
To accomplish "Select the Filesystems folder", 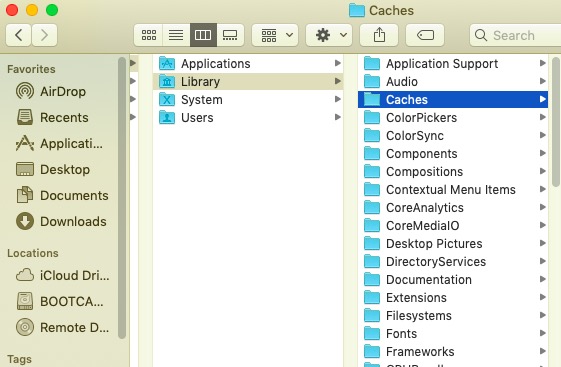I will 453,315.
